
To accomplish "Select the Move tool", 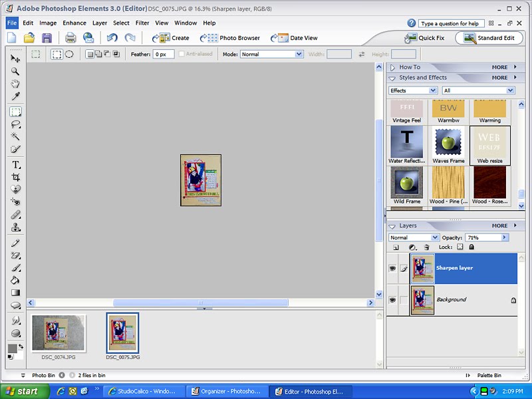I will 15,59.
